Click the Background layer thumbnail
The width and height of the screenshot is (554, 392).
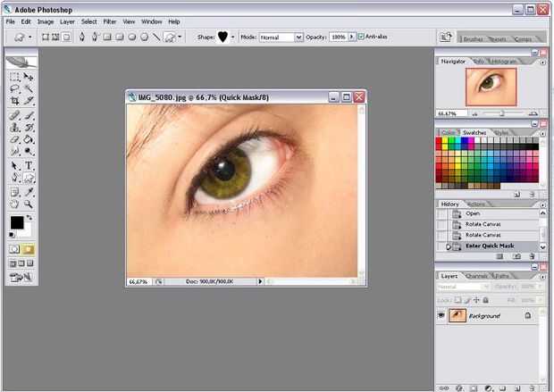click(457, 315)
